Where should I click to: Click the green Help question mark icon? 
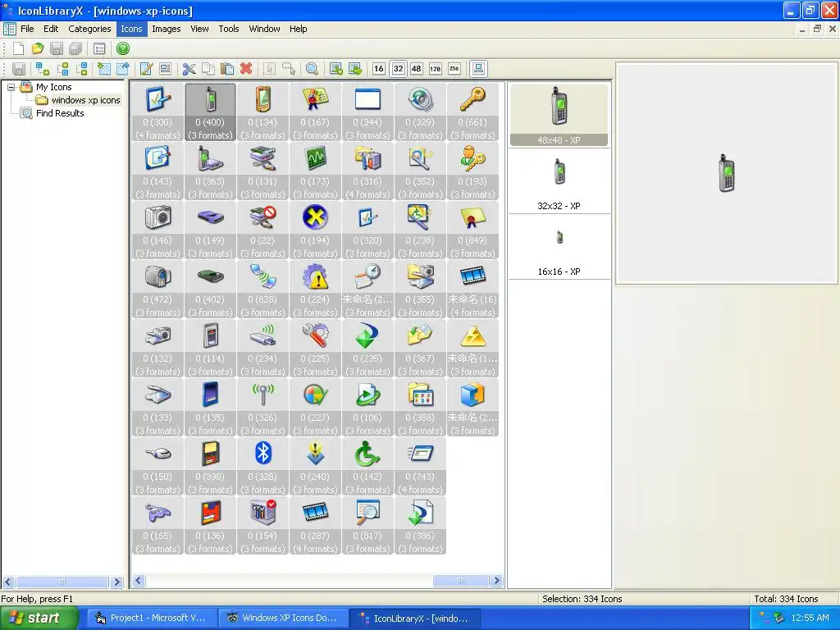[123, 48]
